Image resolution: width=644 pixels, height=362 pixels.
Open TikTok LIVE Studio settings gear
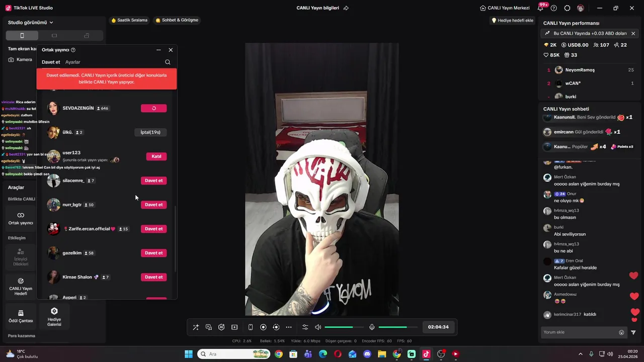568,8
